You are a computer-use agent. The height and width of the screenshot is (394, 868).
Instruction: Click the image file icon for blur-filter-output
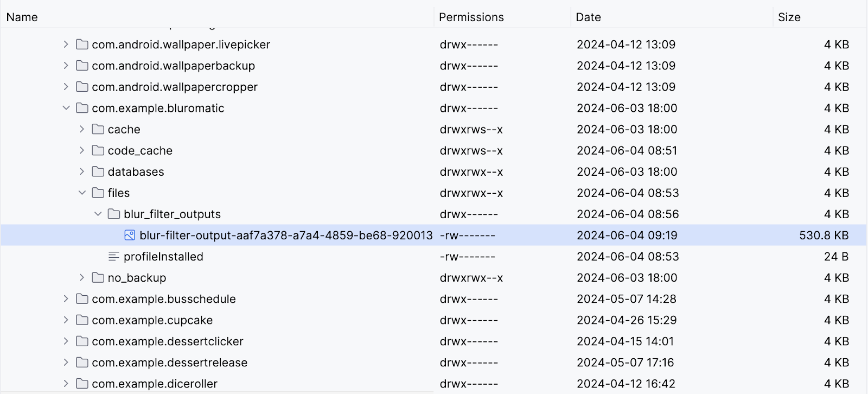130,235
